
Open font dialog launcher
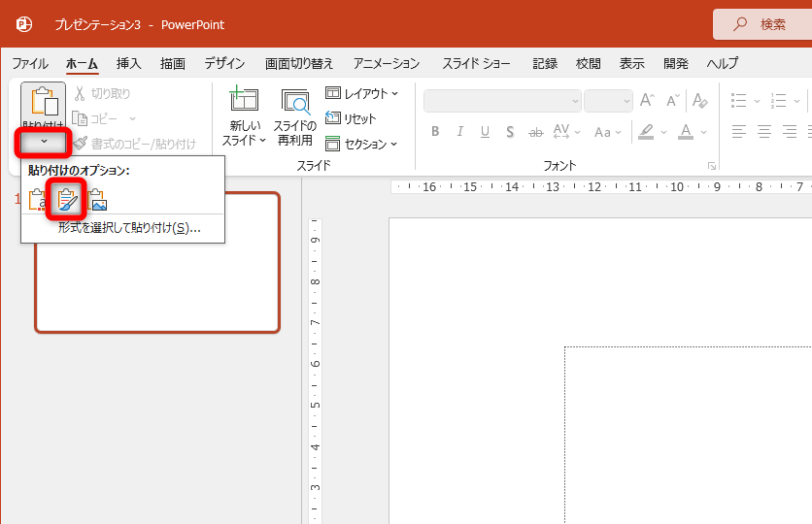[x=712, y=166]
